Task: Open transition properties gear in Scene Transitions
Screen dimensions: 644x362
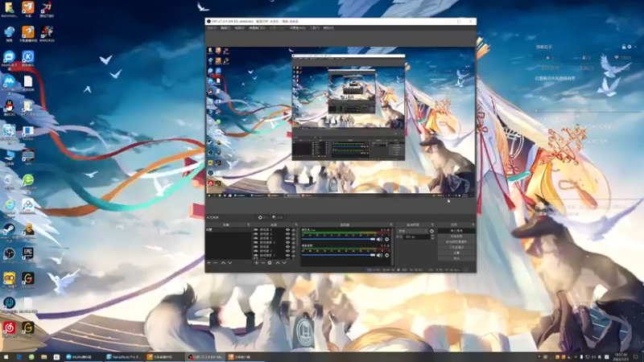Action: click(x=431, y=231)
